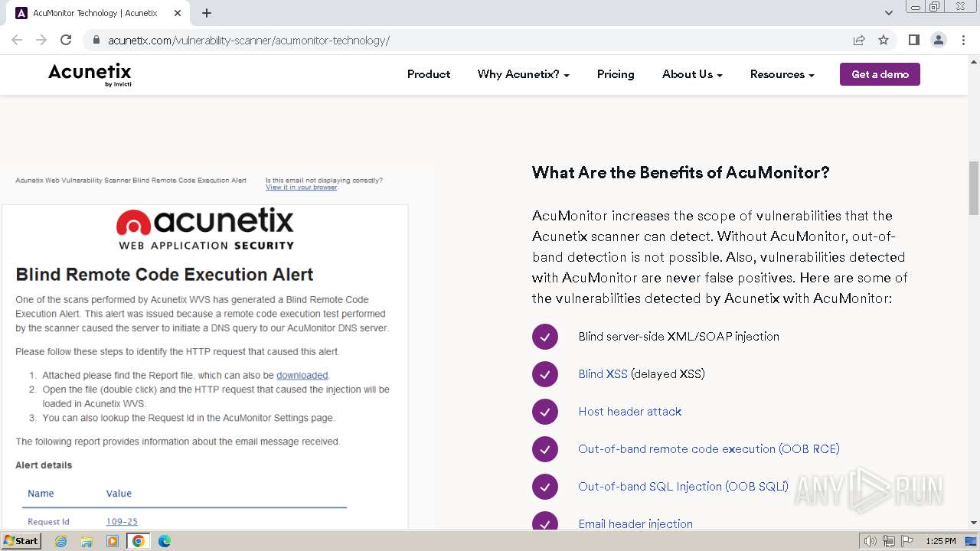
Task: Open the Pricing page
Action: click(616, 74)
